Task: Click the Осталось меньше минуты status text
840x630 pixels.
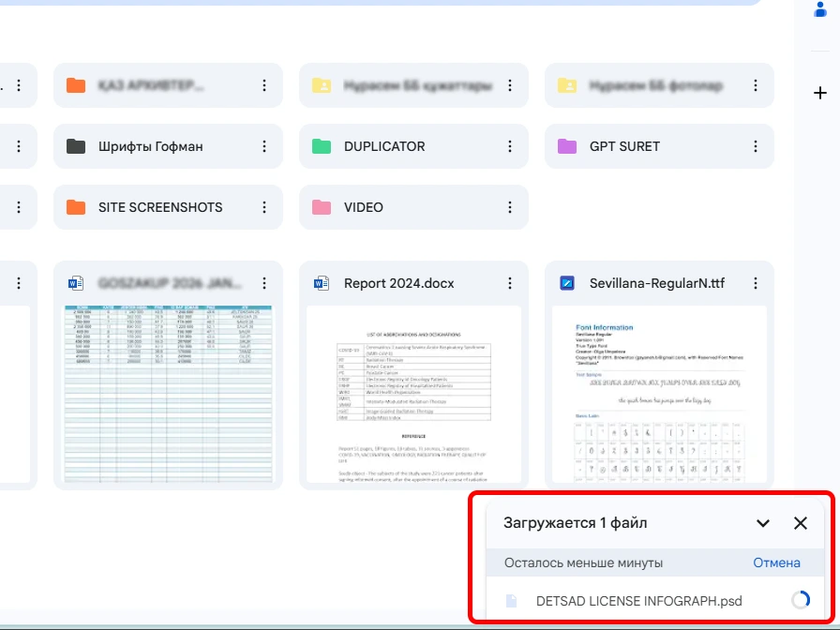Action: (583, 562)
